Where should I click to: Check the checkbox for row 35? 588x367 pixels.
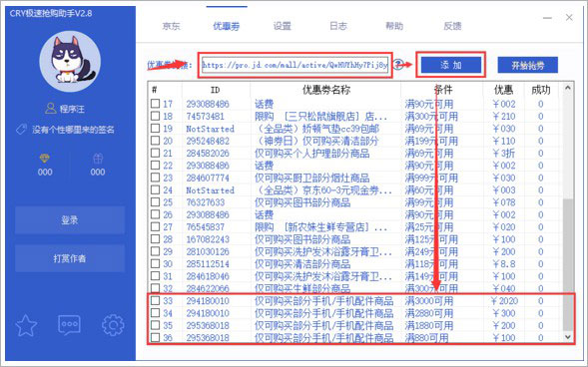click(x=156, y=325)
